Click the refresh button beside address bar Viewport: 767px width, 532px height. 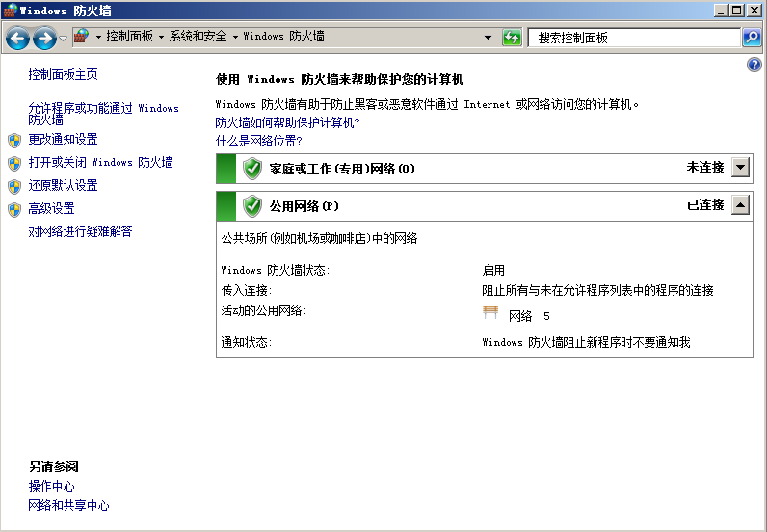coord(512,38)
